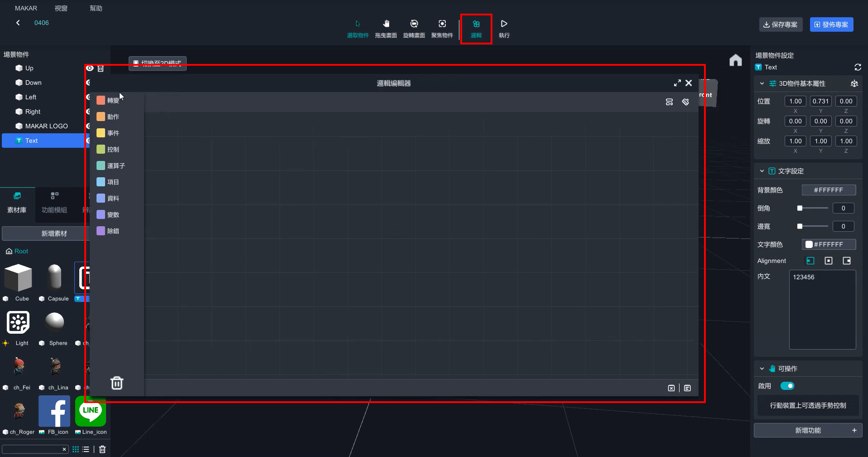
Task: Click the 新增素材 button
Action: (54, 233)
